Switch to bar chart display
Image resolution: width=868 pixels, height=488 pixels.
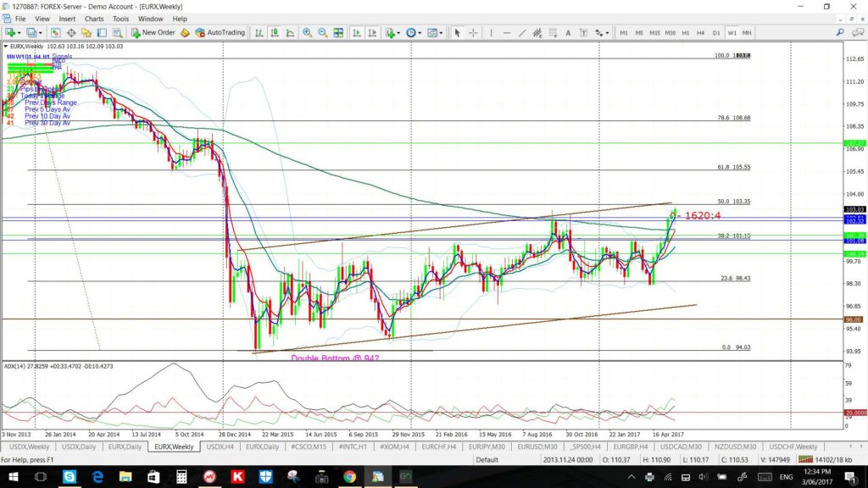tap(259, 33)
